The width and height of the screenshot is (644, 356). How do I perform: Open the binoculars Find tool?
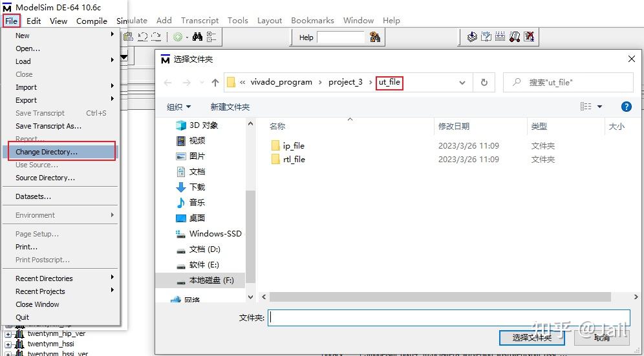tap(198, 37)
